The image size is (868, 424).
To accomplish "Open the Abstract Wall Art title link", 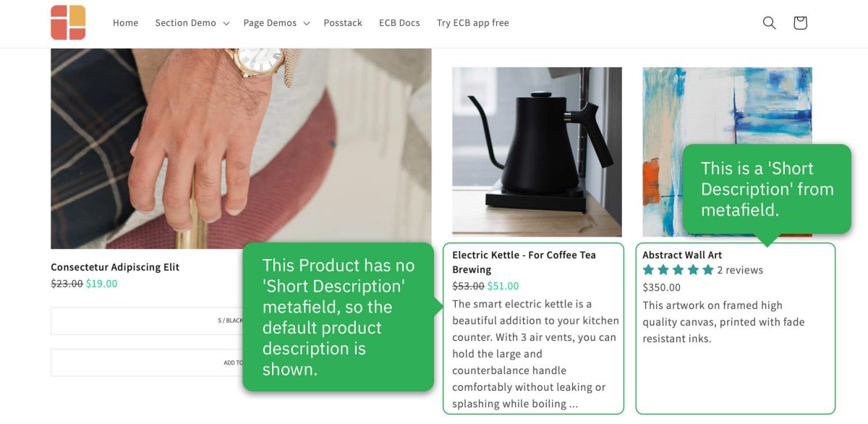I will tap(682, 255).
